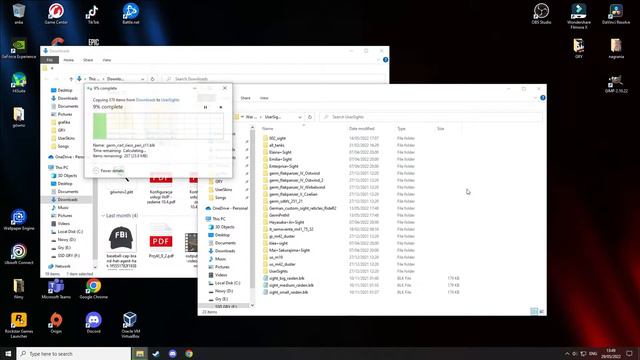
Task: Open View tab in UserSights window
Action: (264, 98)
